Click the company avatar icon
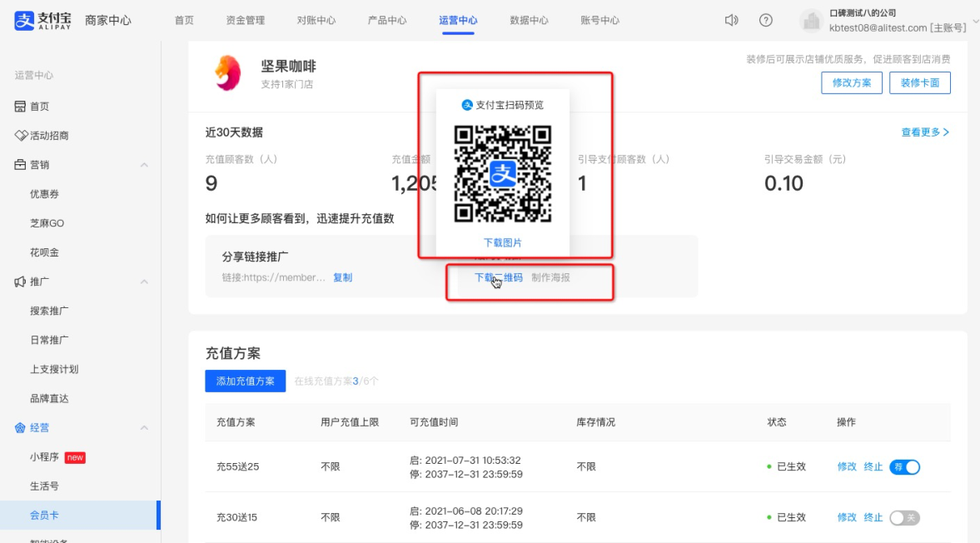Viewport: 980px width, 543px height. click(811, 21)
